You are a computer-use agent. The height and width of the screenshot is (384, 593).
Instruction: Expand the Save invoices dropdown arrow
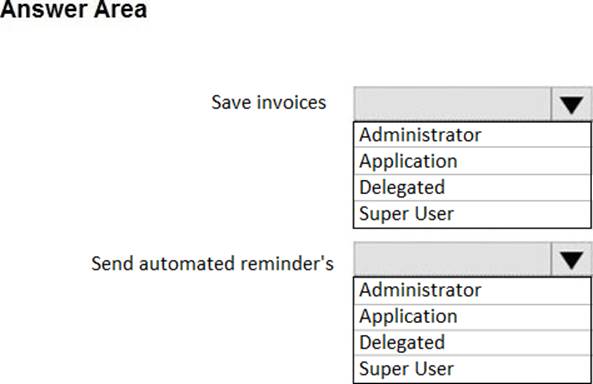click(x=571, y=104)
